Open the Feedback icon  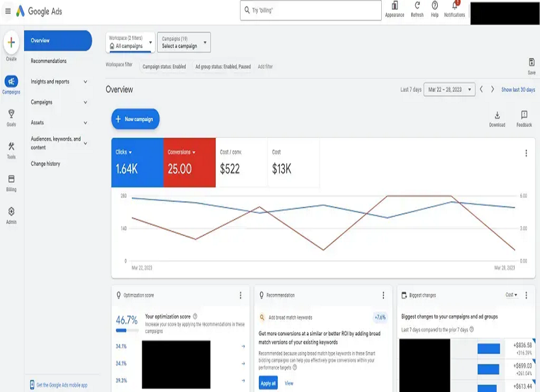pyautogui.click(x=524, y=115)
